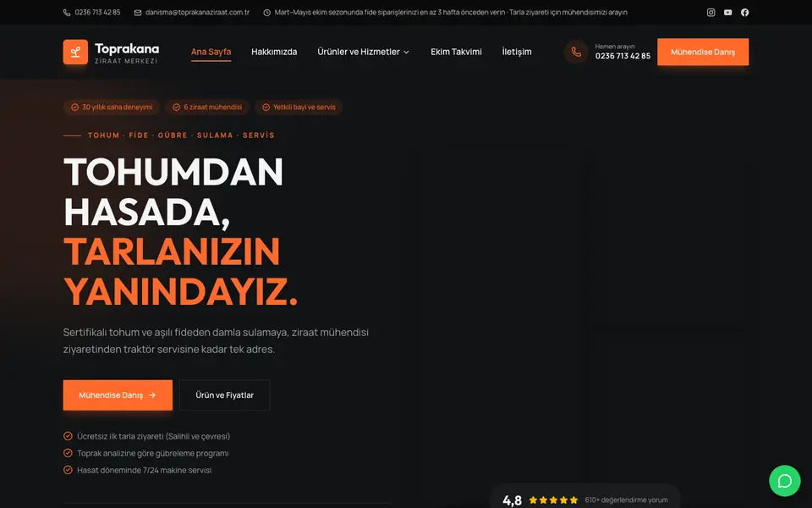Open the Ekim Takvimi menu item
Screen dimensions: 812x508
(x=456, y=52)
